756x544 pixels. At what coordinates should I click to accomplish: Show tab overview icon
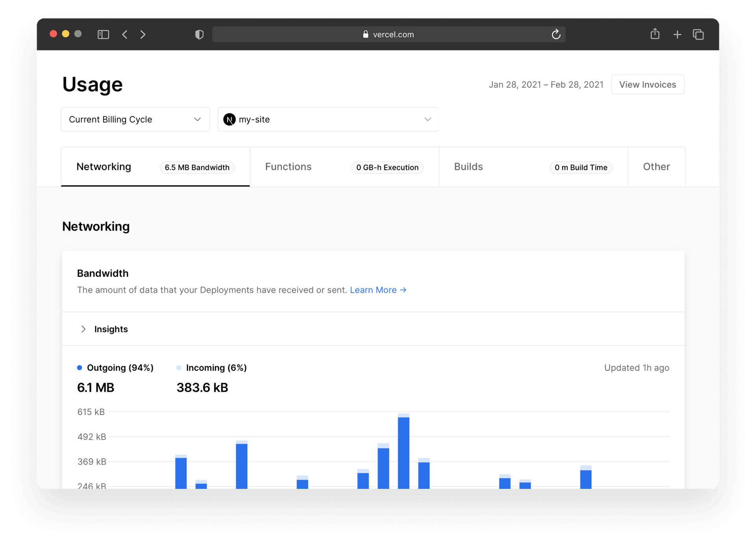(x=699, y=35)
